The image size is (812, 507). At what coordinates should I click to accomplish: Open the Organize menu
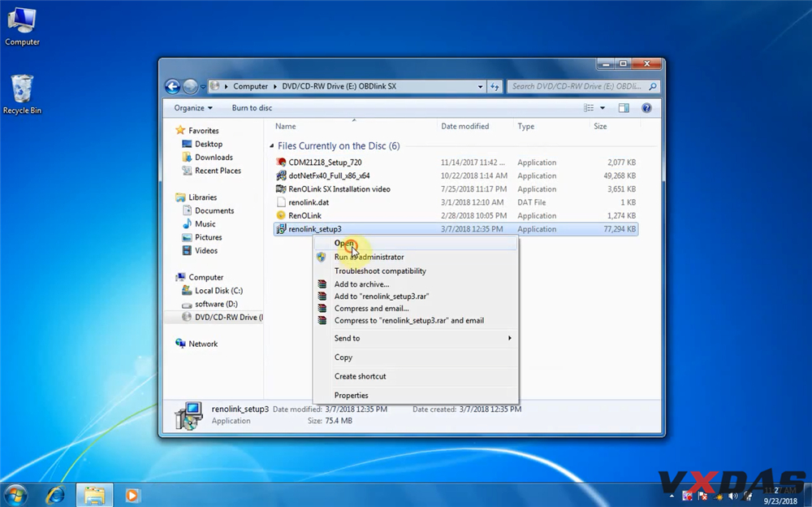(193, 108)
